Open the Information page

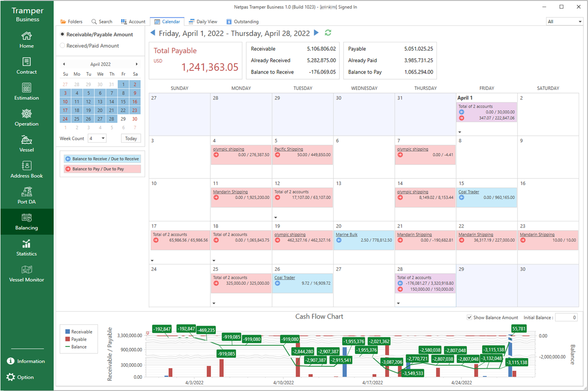click(x=26, y=361)
